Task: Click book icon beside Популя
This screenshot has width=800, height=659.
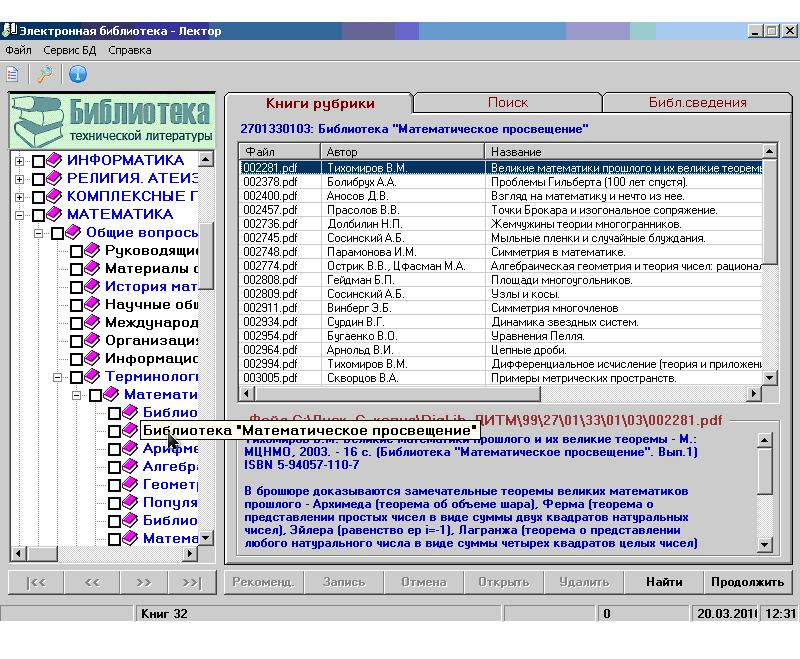Action: pos(130,502)
